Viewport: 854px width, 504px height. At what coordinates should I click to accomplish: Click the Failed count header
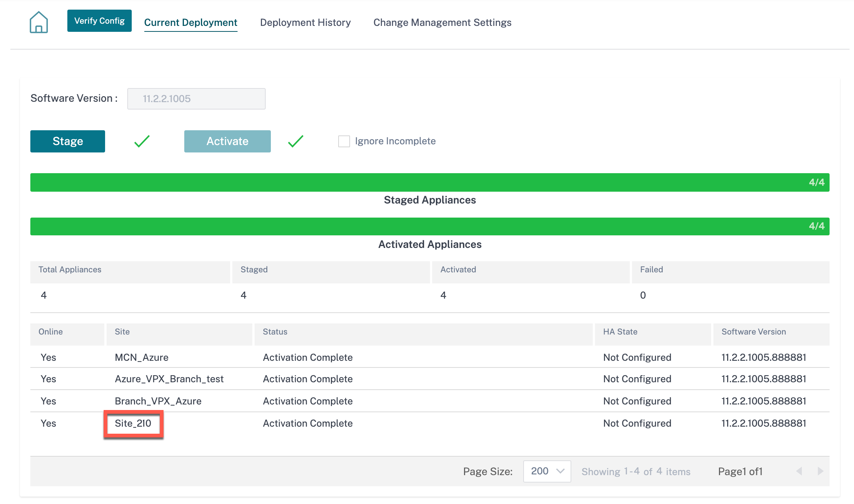coord(730,272)
